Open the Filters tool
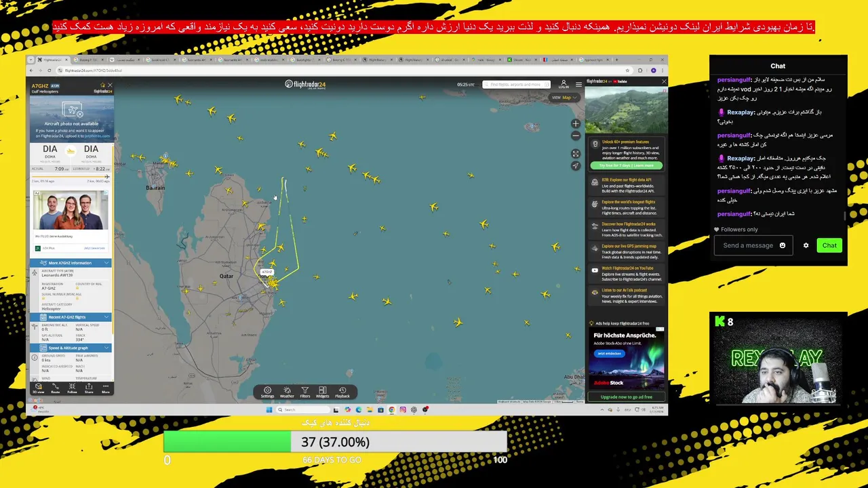 pyautogui.click(x=305, y=392)
